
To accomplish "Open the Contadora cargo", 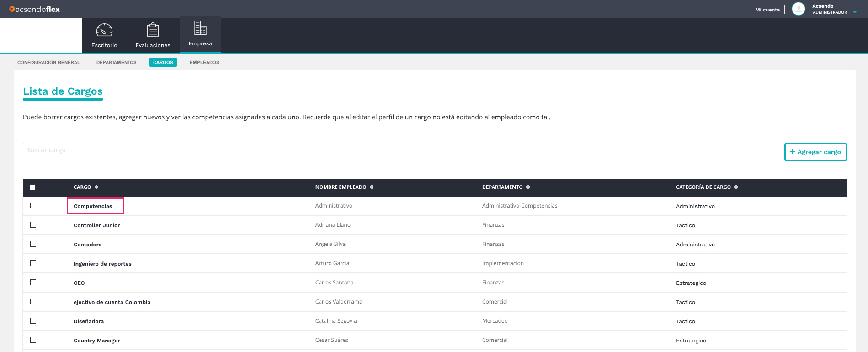I will tap(87, 245).
